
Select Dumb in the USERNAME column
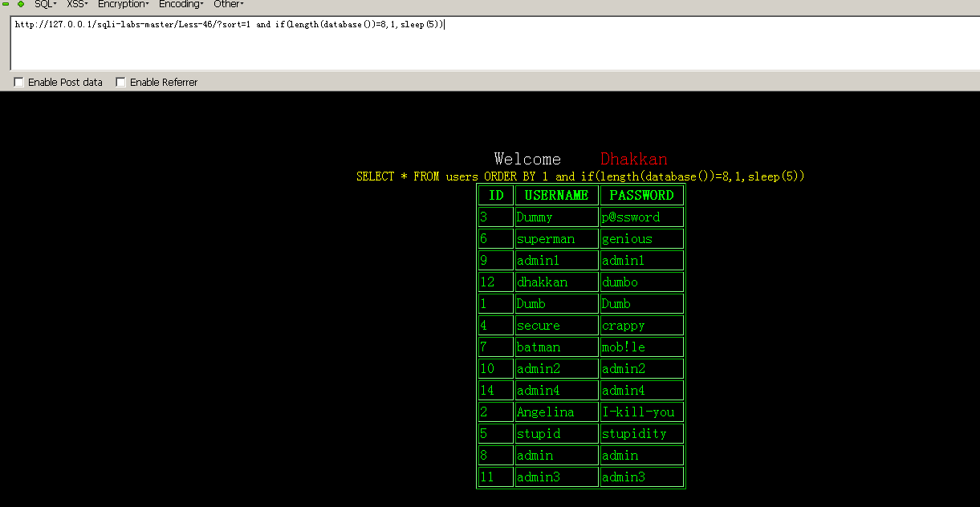tap(557, 304)
